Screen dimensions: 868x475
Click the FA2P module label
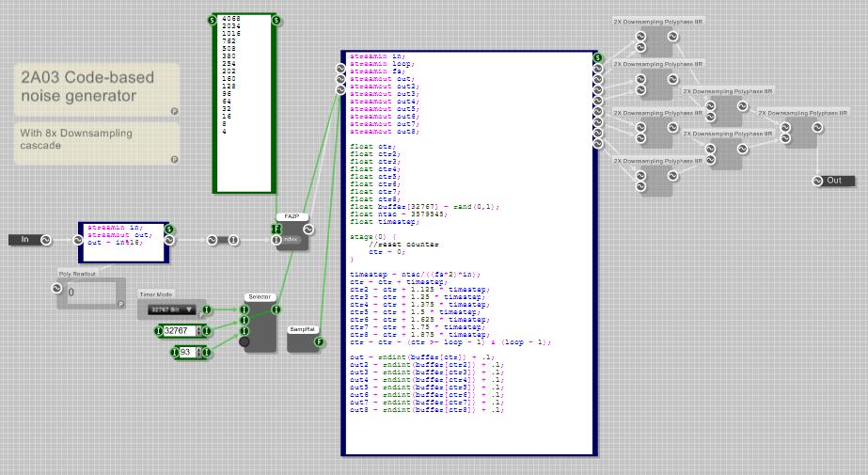pos(292,216)
